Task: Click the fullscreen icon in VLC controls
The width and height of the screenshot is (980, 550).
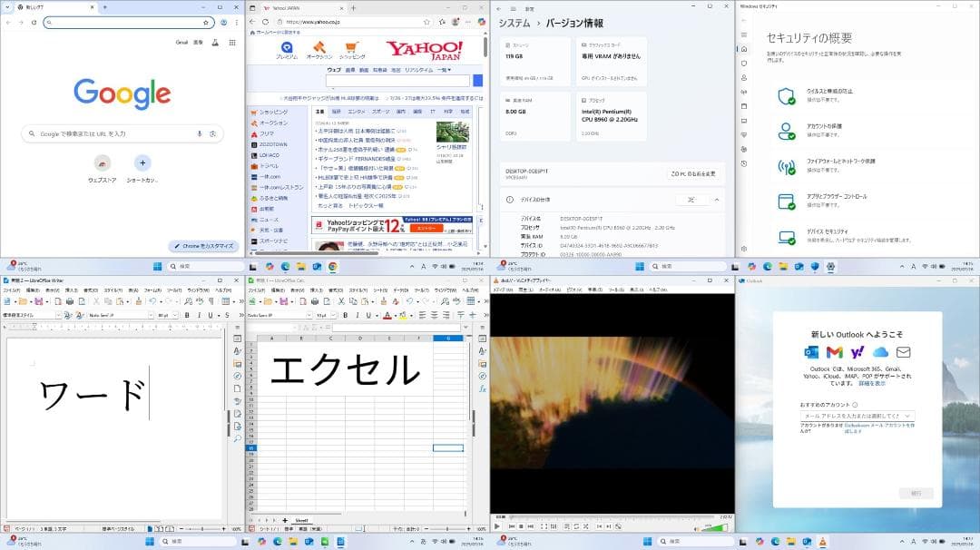Action: pyautogui.click(x=543, y=526)
